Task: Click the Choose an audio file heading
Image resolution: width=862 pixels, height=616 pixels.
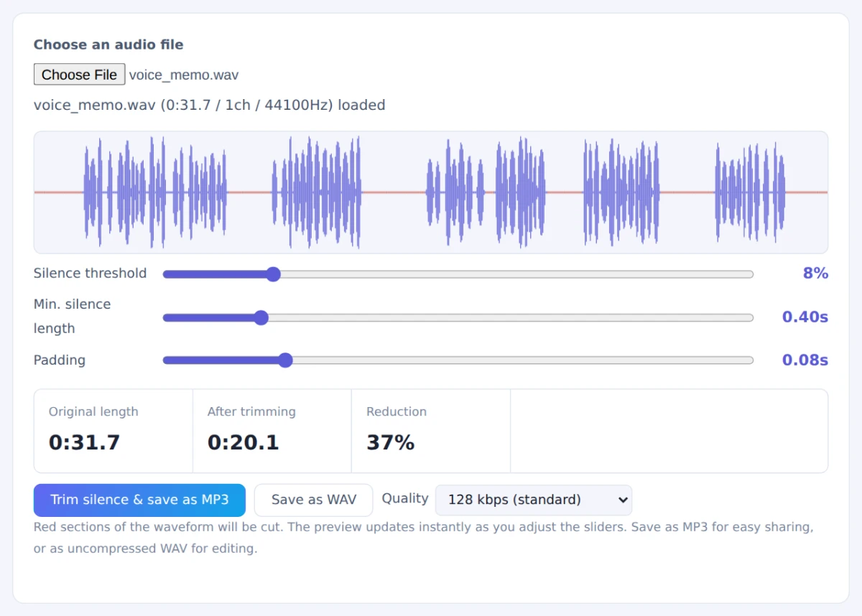Action: (x=108, y=45)
